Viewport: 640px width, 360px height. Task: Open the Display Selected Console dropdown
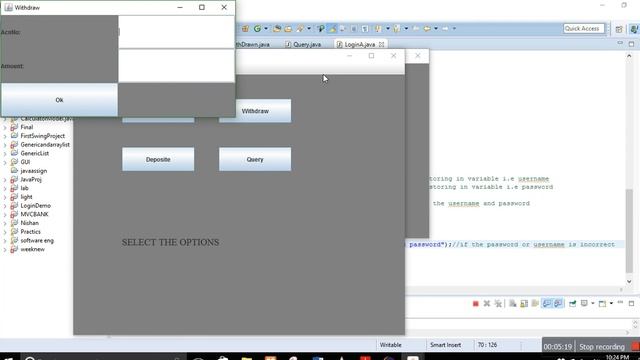tap(593, 303)
